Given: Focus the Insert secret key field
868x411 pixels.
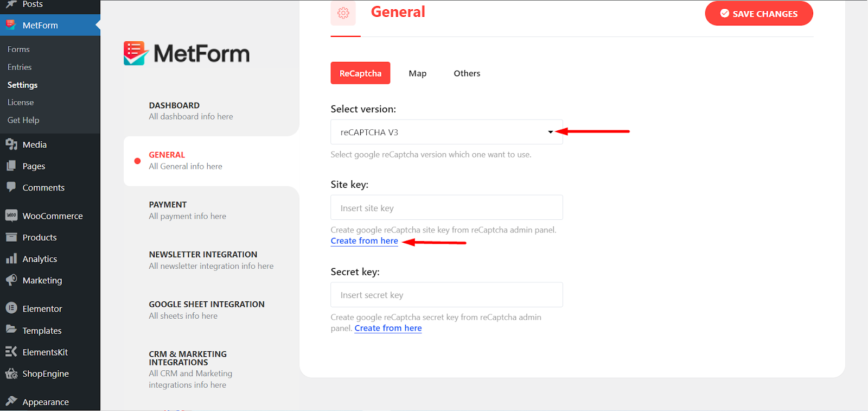Looking at the screenshot, I should click(x=446, y=295).
